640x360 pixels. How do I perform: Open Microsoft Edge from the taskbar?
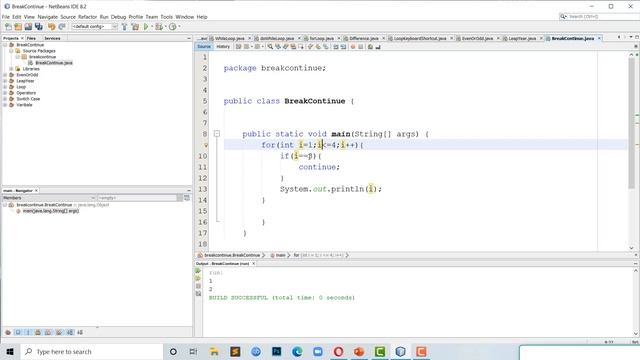[x=297, y=351]
